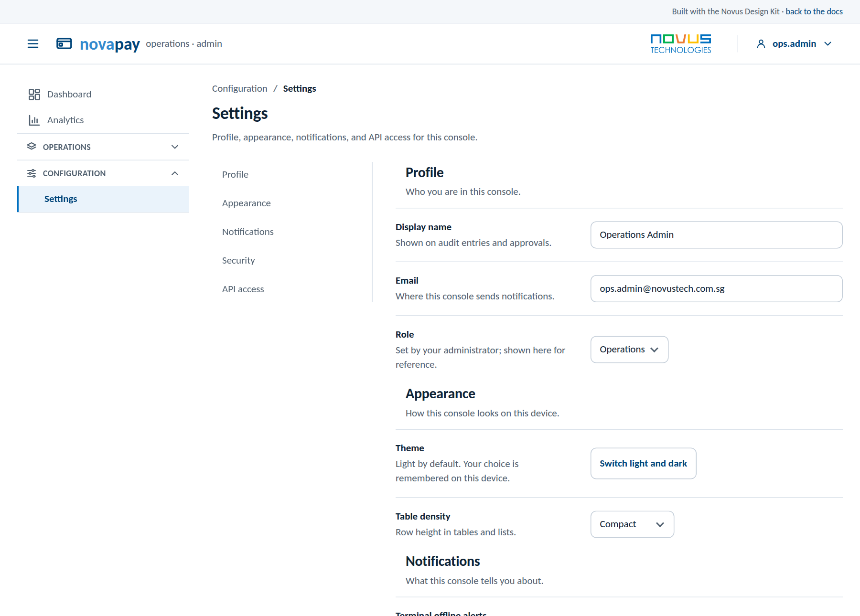Screen dimensions: 860x616
Task: Click the Dashboard grid icon
Action: tap(34, 95)
